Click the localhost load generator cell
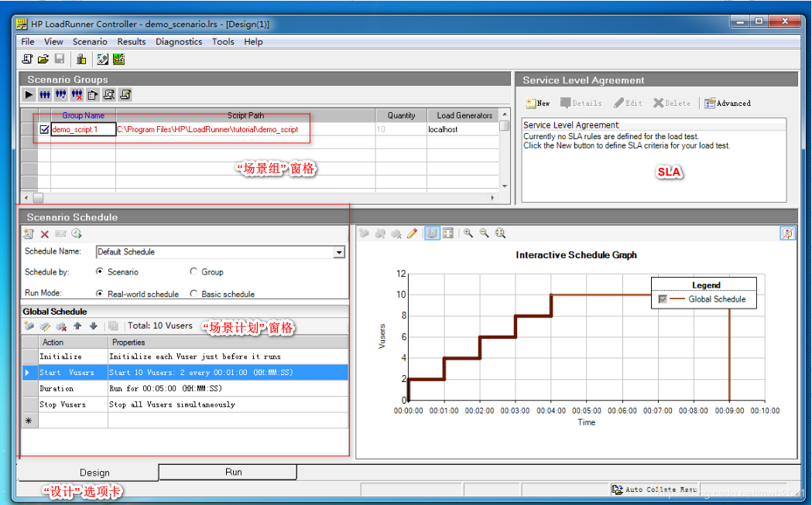The width and height of the screenshot is (812, 505). 463,129
